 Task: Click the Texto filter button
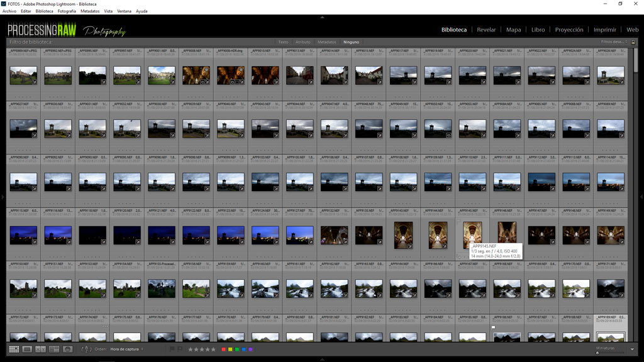tap(283, 42)
